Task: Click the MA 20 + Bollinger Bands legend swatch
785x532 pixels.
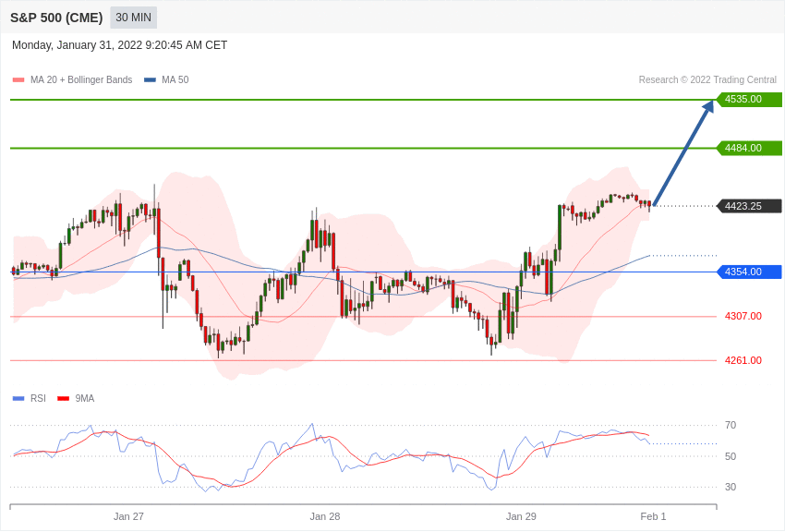Action: pyautogui.click(x=18, y=80)
